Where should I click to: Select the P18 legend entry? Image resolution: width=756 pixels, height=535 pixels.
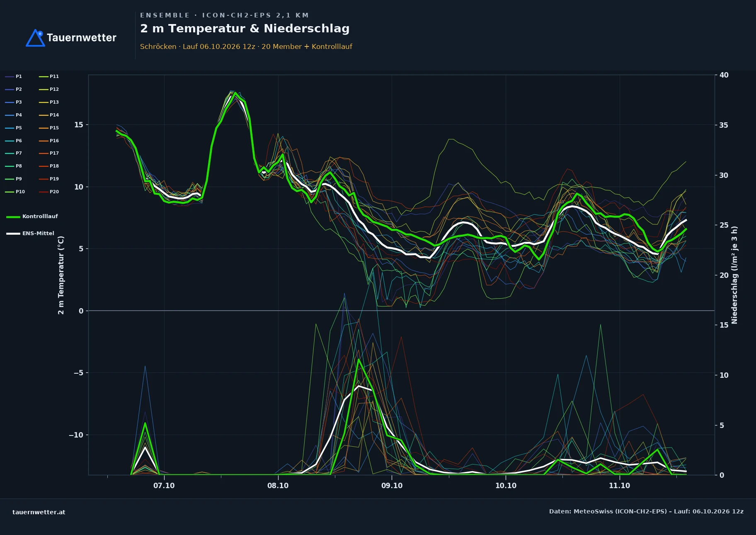click(x=49, y=166)
